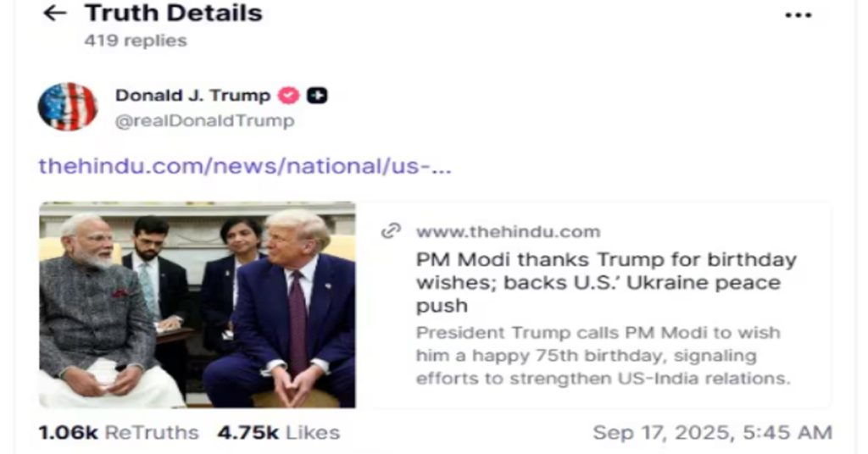Click the Sep 17, 2025 timestamp
Image resolution: width=868 pixels, height=454 pixels.
click(712, 433)
